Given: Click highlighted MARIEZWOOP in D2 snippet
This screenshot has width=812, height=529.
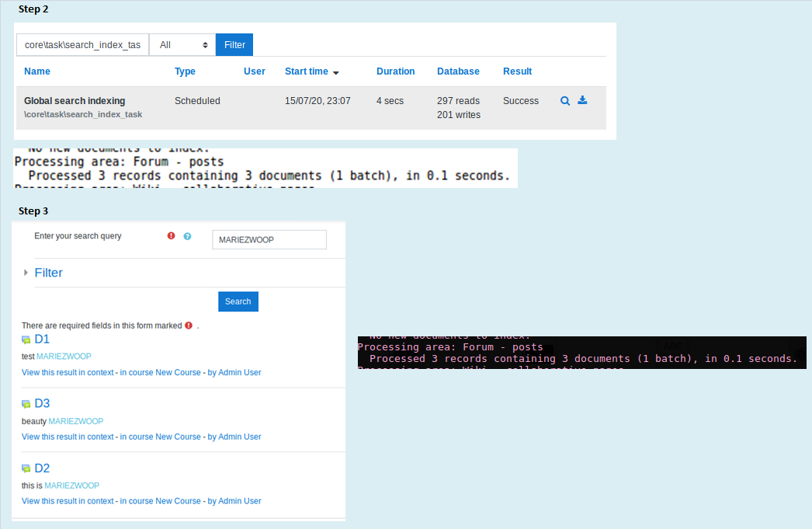Looking at the screenshot, I should point(72,485).
